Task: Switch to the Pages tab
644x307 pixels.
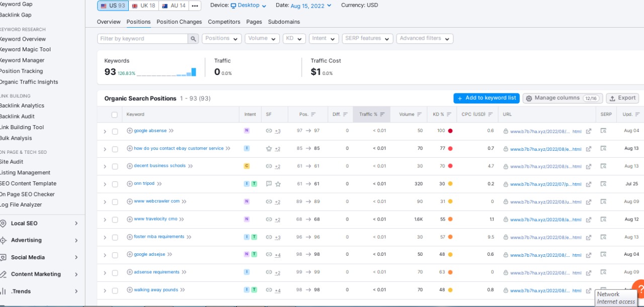Action: 254,22
